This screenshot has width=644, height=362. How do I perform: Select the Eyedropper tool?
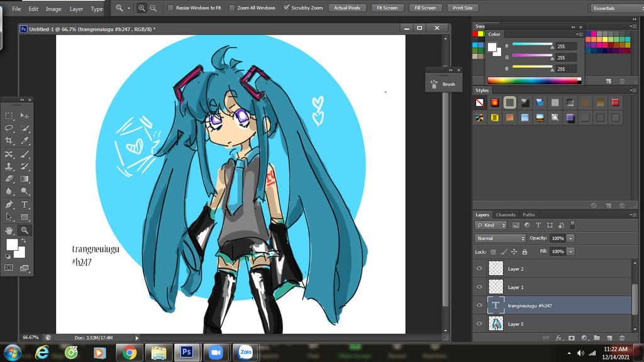25,141
